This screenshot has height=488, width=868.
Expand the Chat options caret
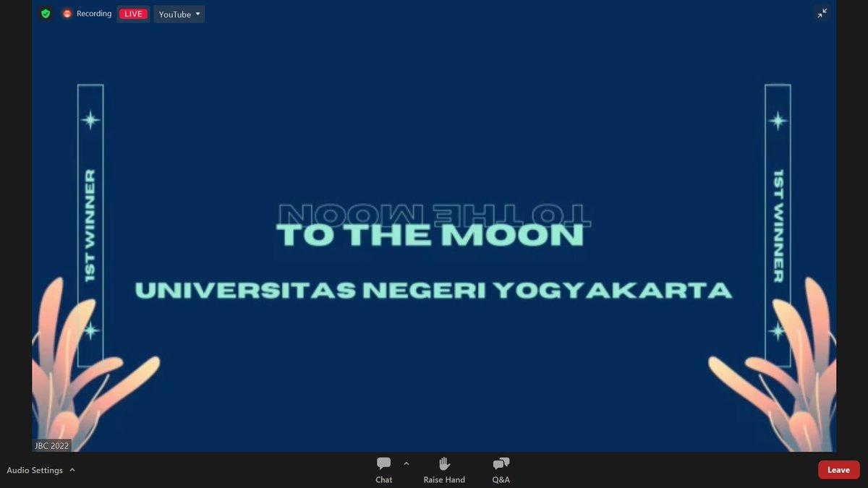pyautogui.click(x=407, y=463)
